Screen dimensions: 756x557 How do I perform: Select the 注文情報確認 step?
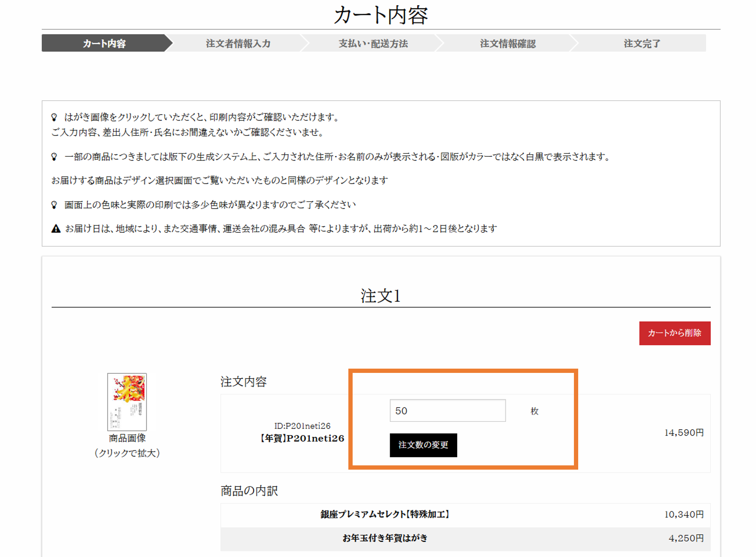(507, 43)
